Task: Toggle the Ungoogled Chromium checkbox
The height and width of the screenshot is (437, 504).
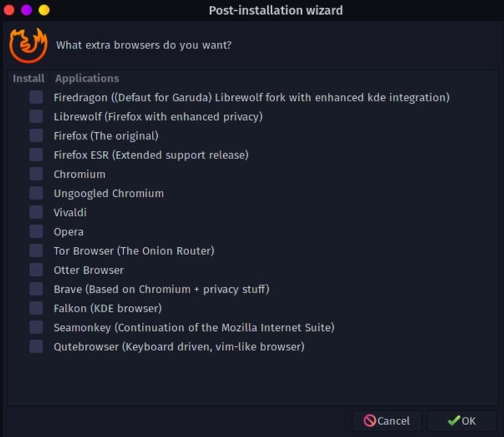Action: 36,193
